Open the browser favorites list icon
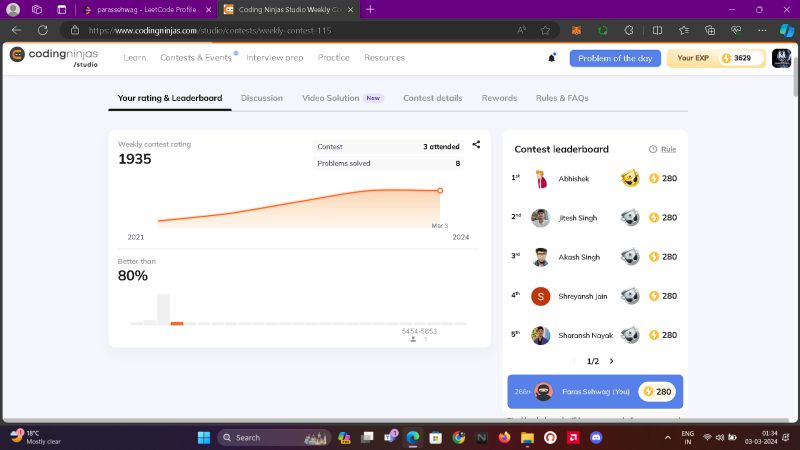The image size is (800, 450). click(x=684, y=31)
